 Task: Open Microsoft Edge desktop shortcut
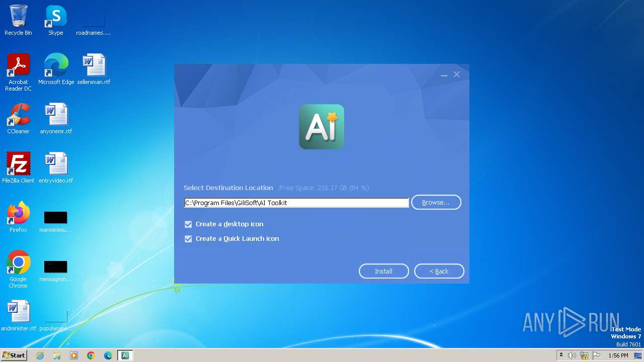(x=56, y=69)
